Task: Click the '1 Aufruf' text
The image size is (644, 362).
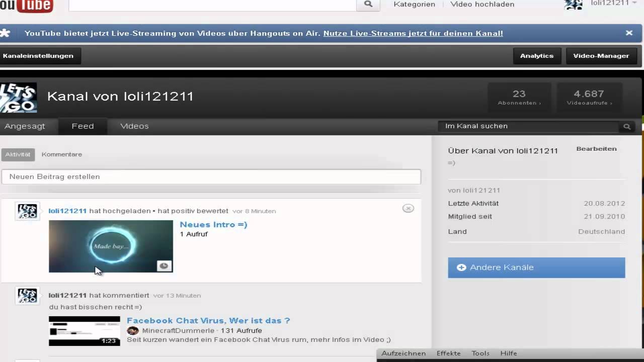Action: tap(194, 234)
